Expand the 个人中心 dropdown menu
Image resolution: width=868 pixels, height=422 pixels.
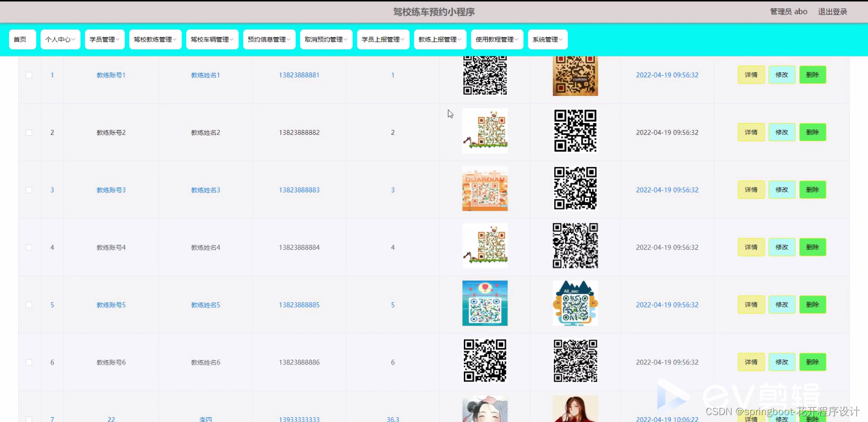pyautogui.click(x=60, y=39)
